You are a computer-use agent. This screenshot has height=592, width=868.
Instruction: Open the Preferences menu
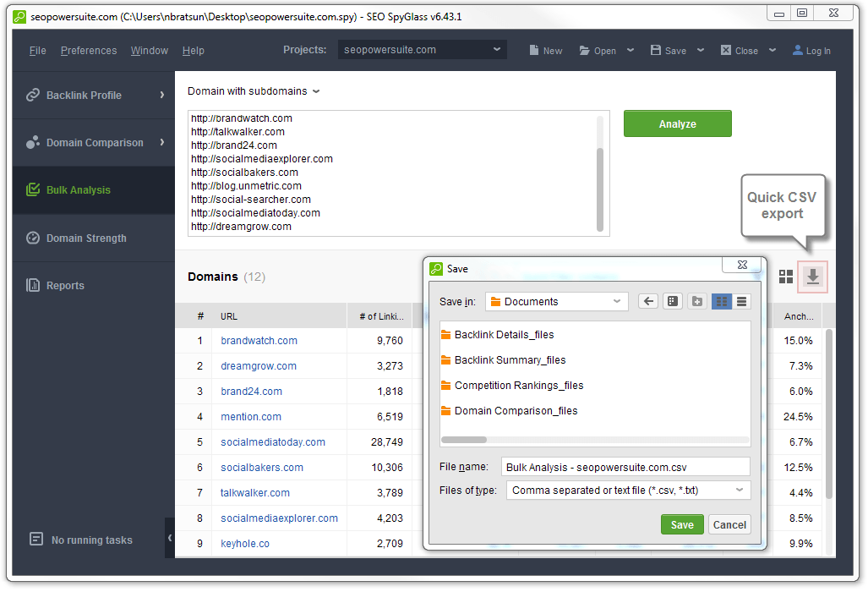point(89,51)
